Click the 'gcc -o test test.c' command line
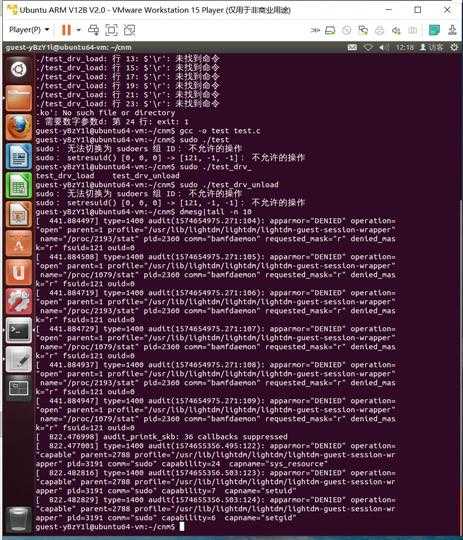The image size is (463, 540). (220, 131)
